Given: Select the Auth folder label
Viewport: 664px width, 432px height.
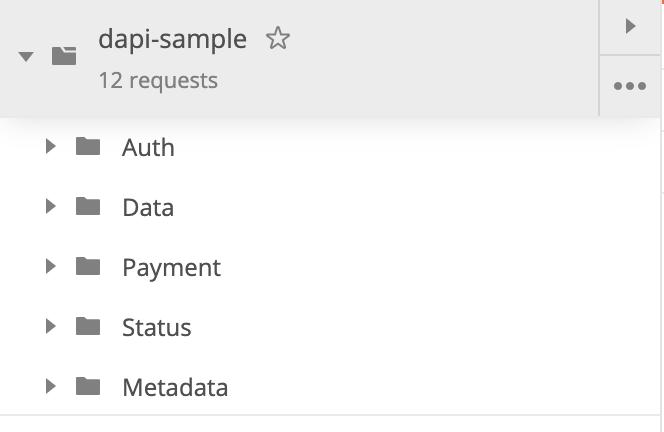Looking at the screenshot, I should click(x=148, y=148).
